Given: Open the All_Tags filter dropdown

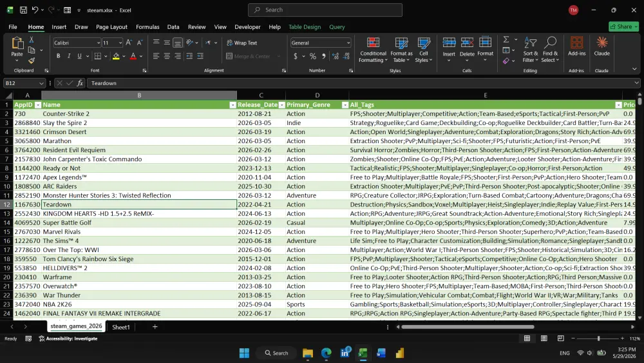Looking at the screenshot, I should 618,105.
